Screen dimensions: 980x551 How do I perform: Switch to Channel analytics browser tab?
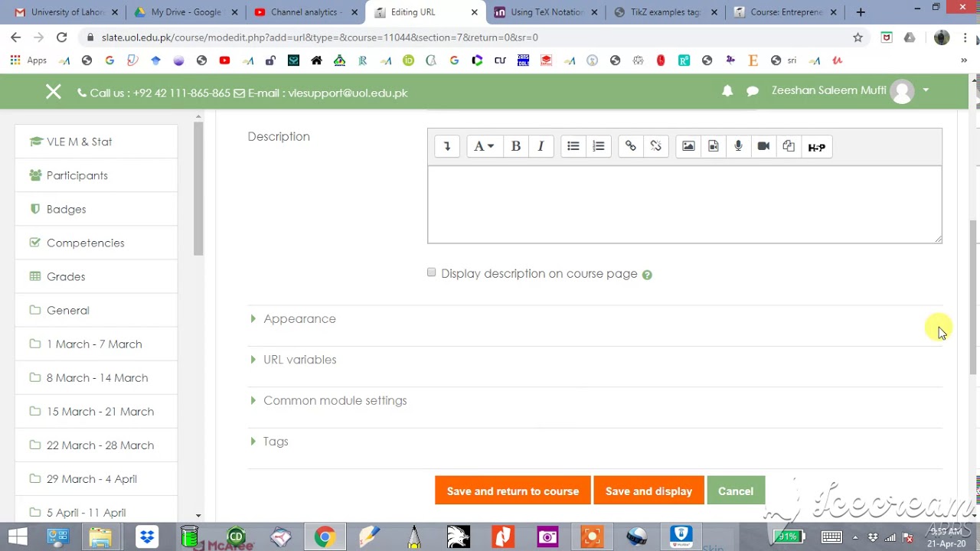pyautogui.click(x=305, y=12)
